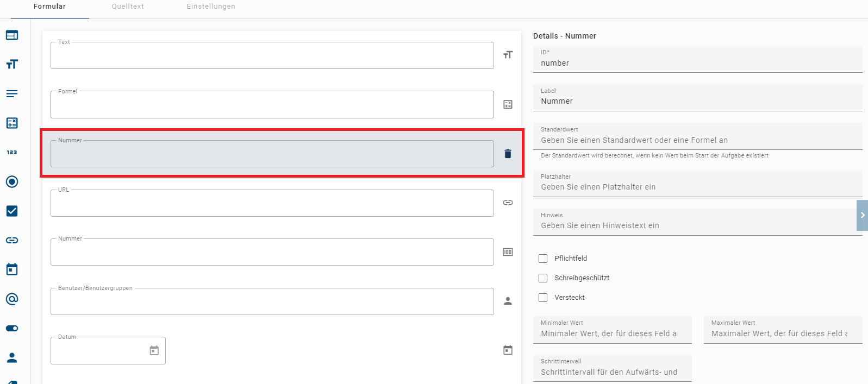This screenshot has width=868, height=384.
Task: Click the link icon beside the URL field
Action: pos(508,203)
